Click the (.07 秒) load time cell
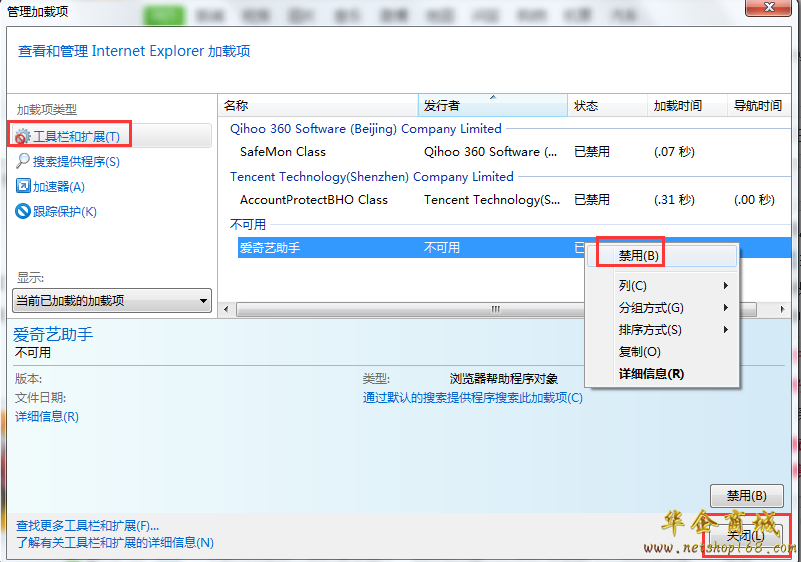Screen dimensions: 801x562 [674, 152]
